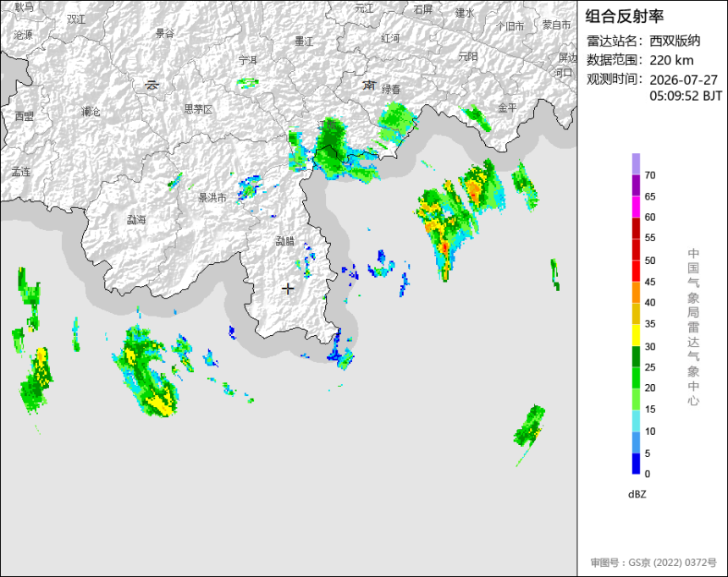
Task: Click the 景洪市 city label
Action: (212, 198)
